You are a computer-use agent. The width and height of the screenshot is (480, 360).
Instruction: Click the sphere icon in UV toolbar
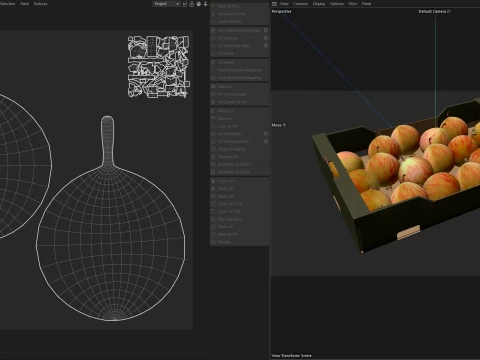(x=199, y=4)
